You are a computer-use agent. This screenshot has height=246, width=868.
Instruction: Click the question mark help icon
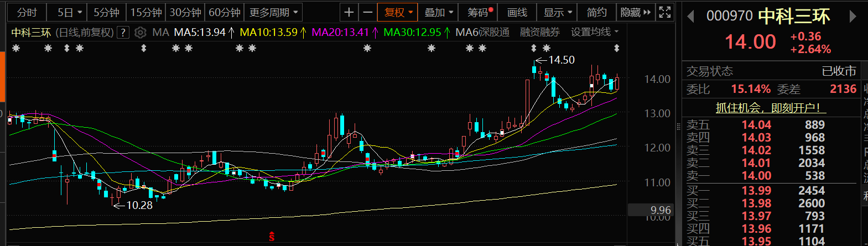(x=123, y=33)
